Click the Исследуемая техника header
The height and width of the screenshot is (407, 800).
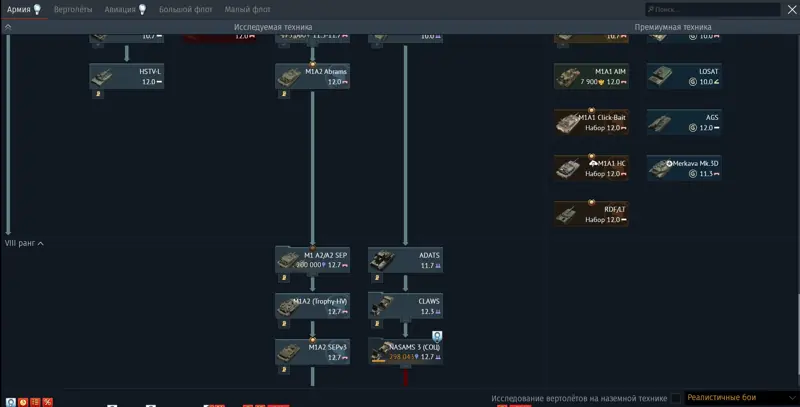coord(273,27)
